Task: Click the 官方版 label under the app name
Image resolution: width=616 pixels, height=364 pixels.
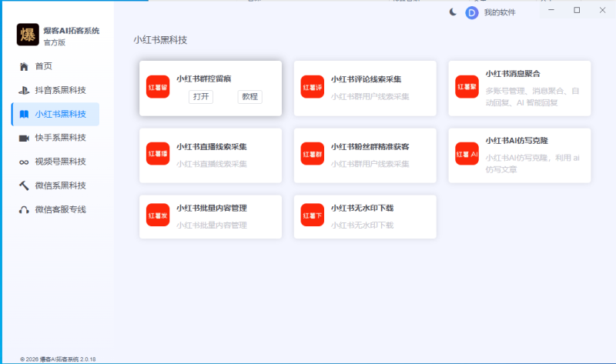Action: [x=54, y=42]
